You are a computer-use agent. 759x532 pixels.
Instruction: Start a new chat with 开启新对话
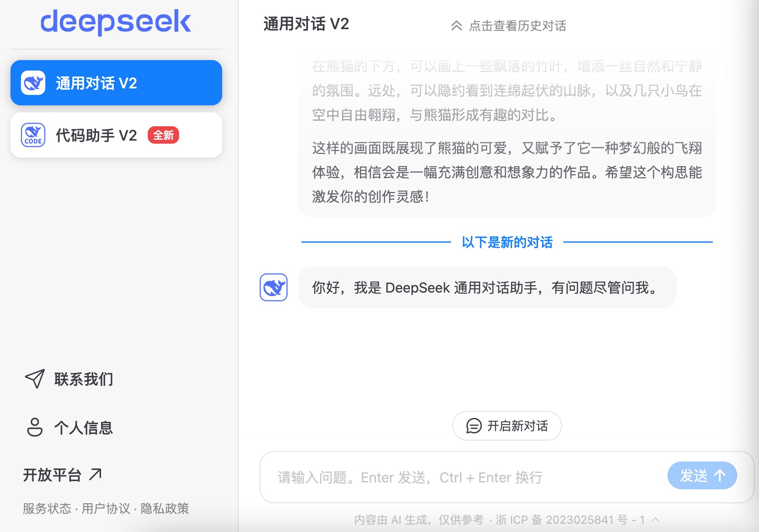point(507,426)
